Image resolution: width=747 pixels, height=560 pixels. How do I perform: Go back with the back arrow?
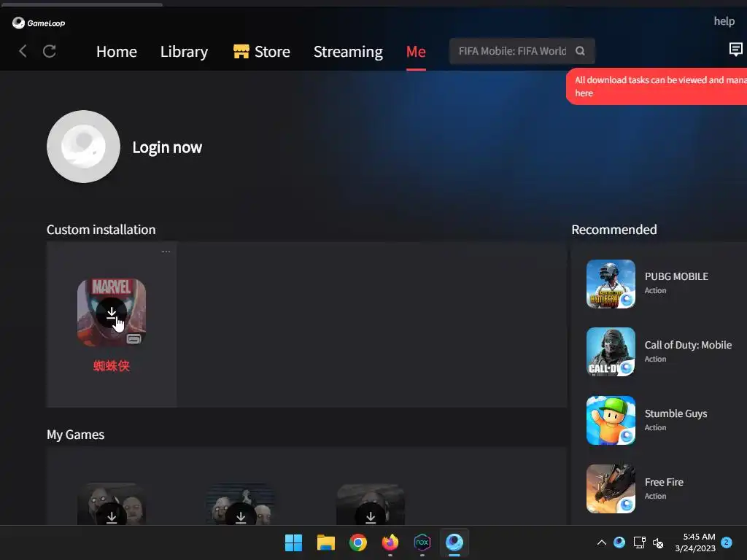tap(23, 51)
